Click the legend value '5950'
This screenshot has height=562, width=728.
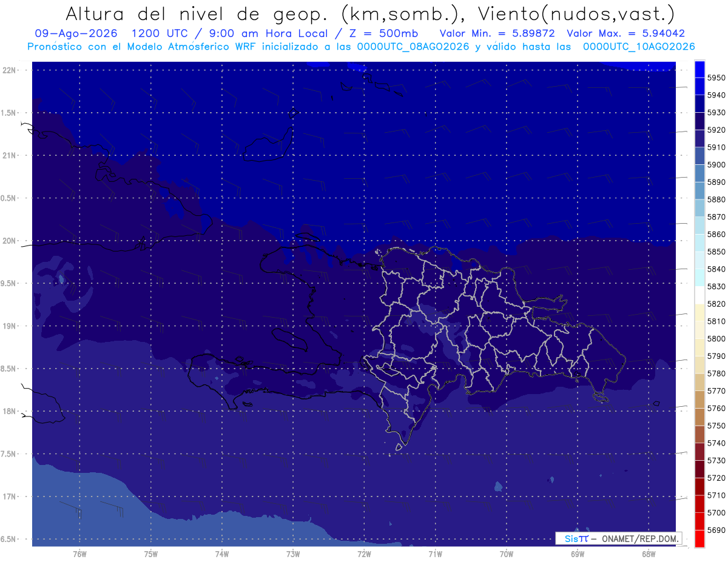(x=716, y=78)
